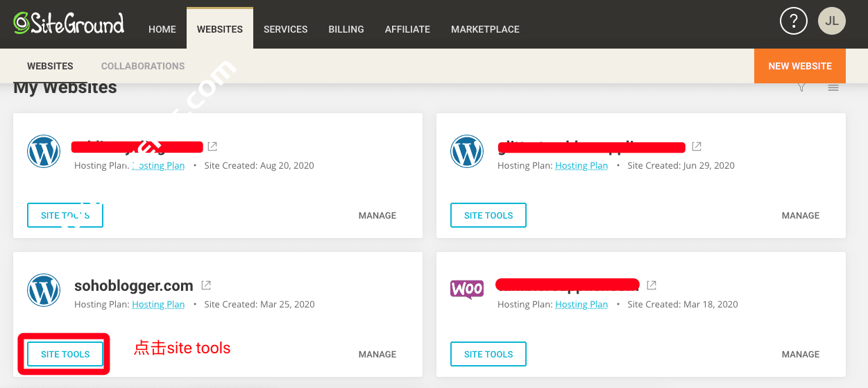Screen dimensions: 868x388
Task: Click the WooCommerce site logo icon
Action: (x=467, y=288)
